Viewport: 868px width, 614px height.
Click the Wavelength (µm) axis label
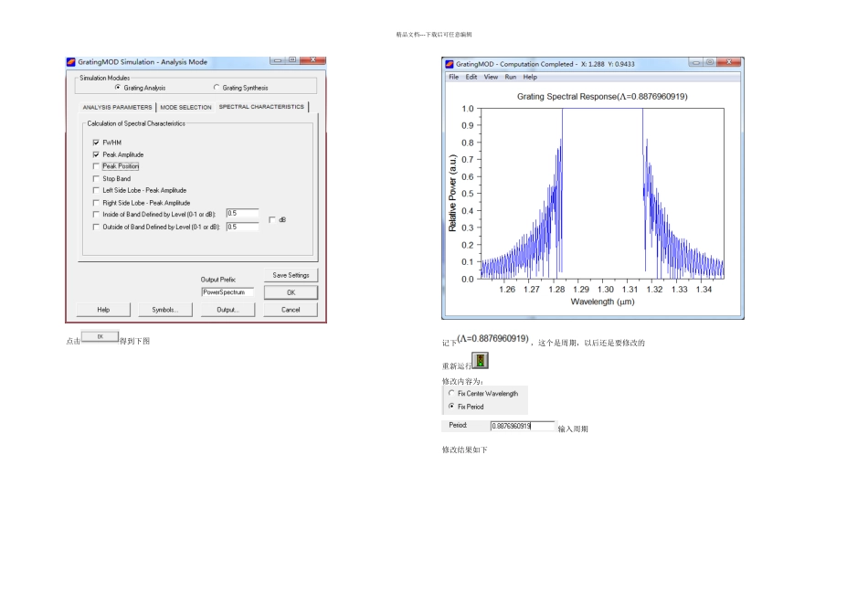click(x=602, y=302)
